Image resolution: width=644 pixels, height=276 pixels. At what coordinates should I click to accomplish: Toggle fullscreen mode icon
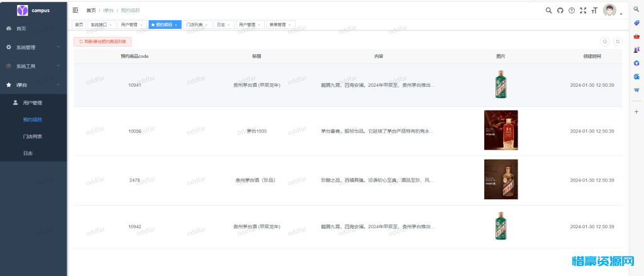[x=583, y=11]
